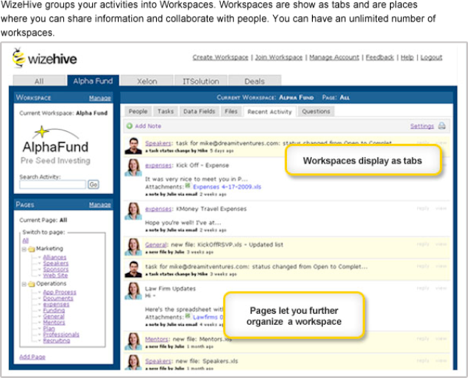This screenshot has width=468, height=378.
Task: Click the print icon beside Settings
Action: tap(442, 126)
